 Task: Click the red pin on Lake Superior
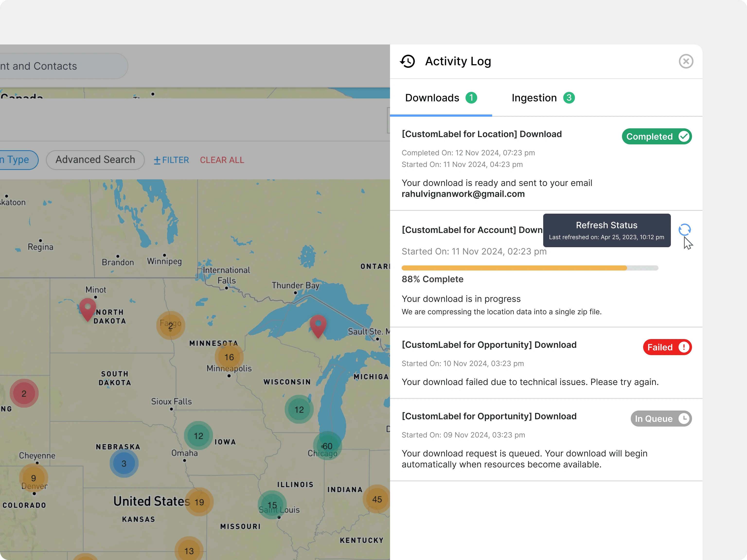(x=318, y=326)
